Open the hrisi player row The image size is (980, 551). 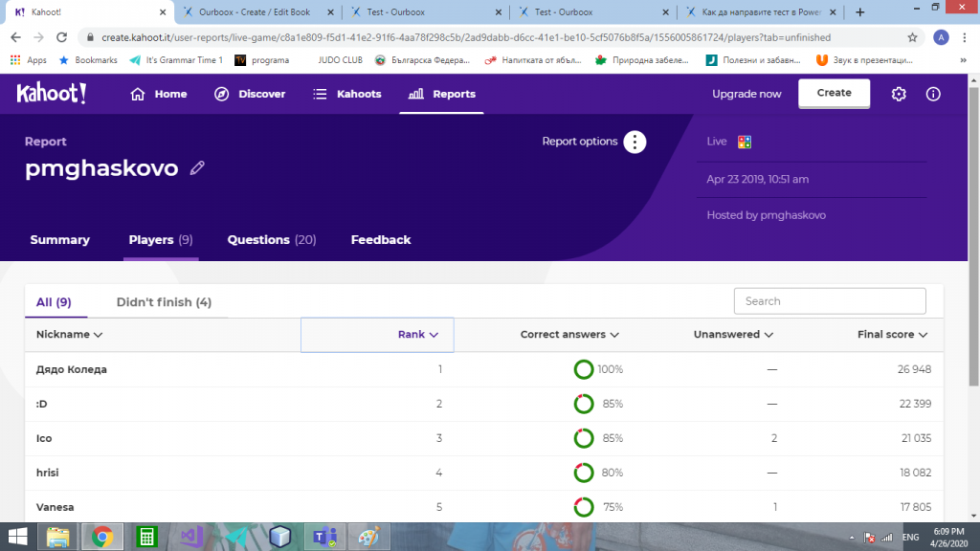click(x=483, y=473)
